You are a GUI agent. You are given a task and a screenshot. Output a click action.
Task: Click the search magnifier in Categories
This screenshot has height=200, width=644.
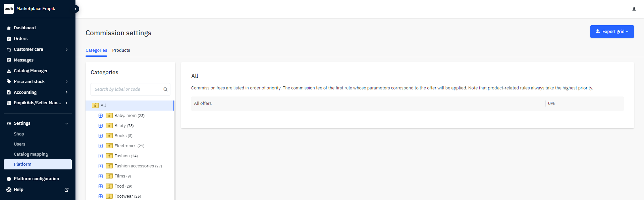click(x=165, y=89)
